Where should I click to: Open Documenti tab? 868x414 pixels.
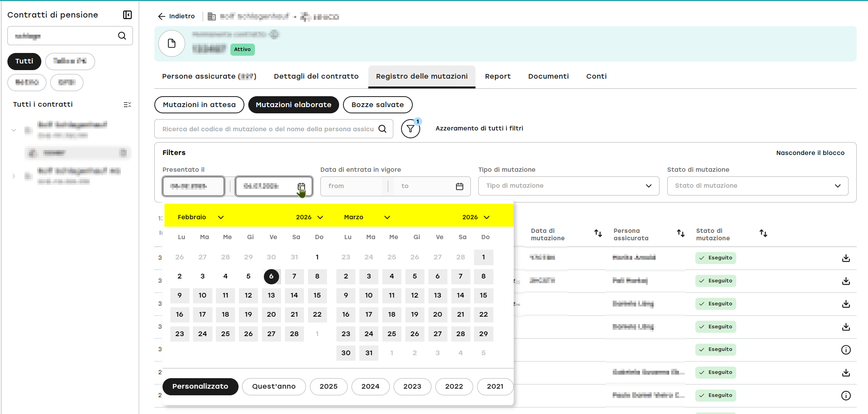tap(548, 76)
